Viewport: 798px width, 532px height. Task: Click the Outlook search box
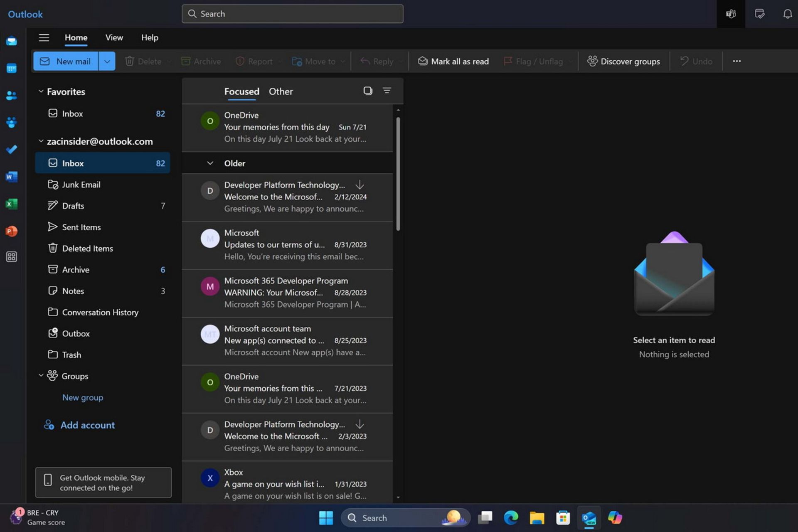[x=292, y=14]
